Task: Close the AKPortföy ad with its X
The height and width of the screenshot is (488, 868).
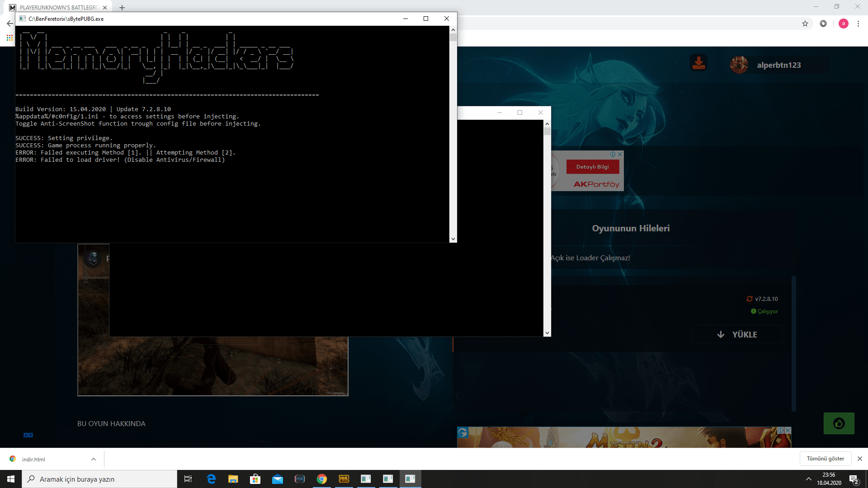Action: pos(620,154)
